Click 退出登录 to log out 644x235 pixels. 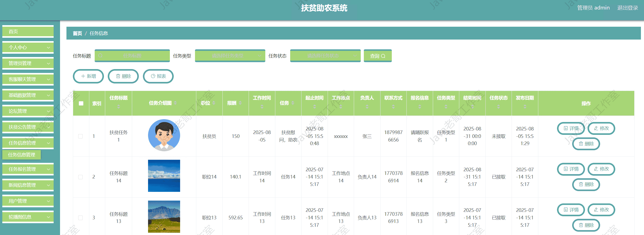pyautogui.click(x=627, y=8)
